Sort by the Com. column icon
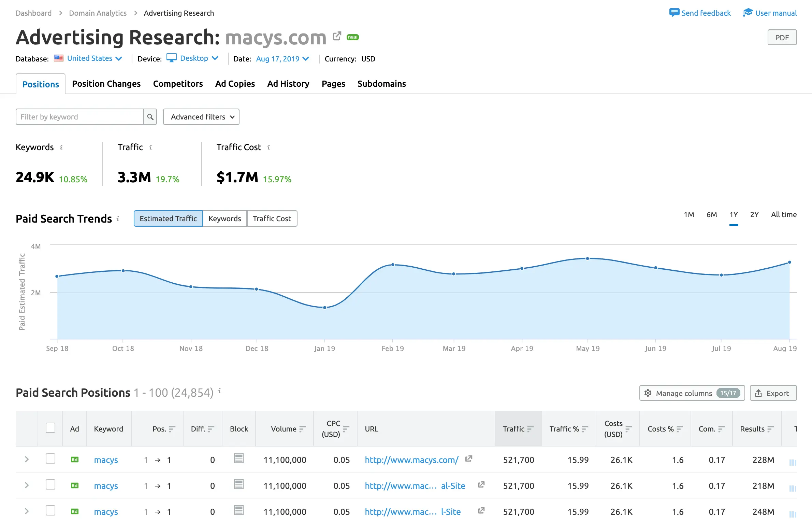The width and height of the screenshot is (812, 523). pyautogui.click(x=722, y=429)
